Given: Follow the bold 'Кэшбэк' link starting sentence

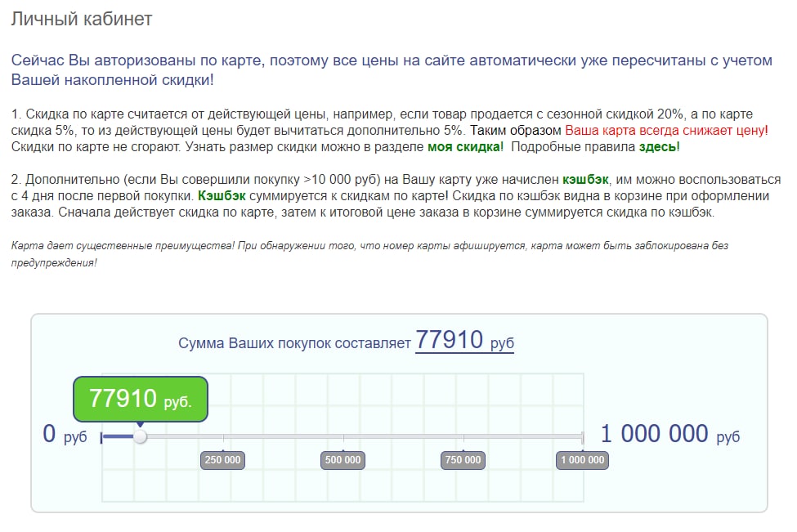Looking at the screenshot, I should pyautogui.click(x=222, y=195).
